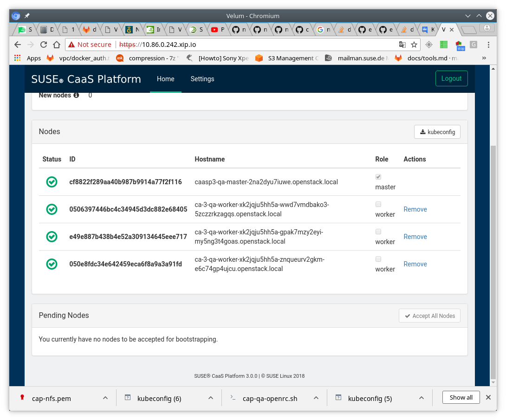Click status icon for node 050e8fdc34e6

coord(52,264)
